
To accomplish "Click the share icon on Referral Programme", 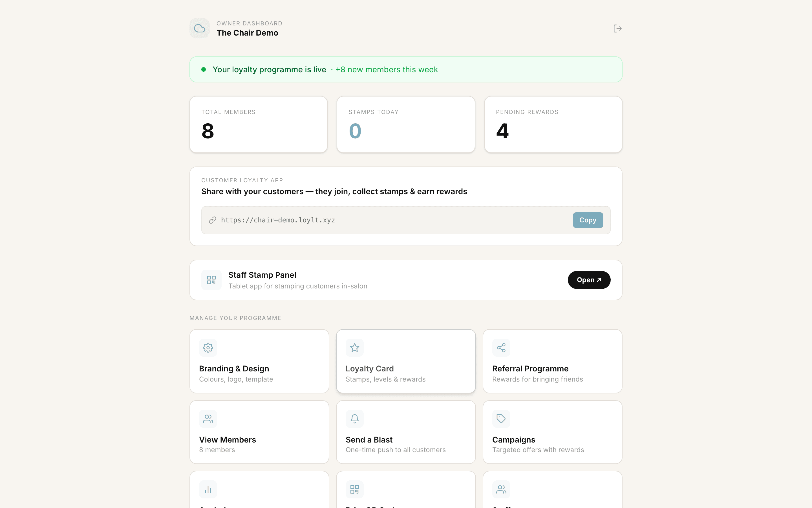I will tap(501, 347).
